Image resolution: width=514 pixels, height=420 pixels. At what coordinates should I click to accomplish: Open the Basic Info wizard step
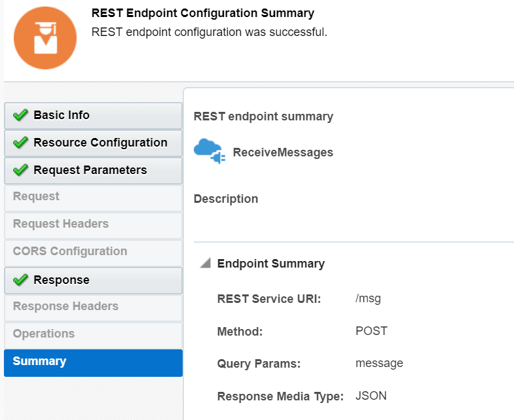point(62,115)
